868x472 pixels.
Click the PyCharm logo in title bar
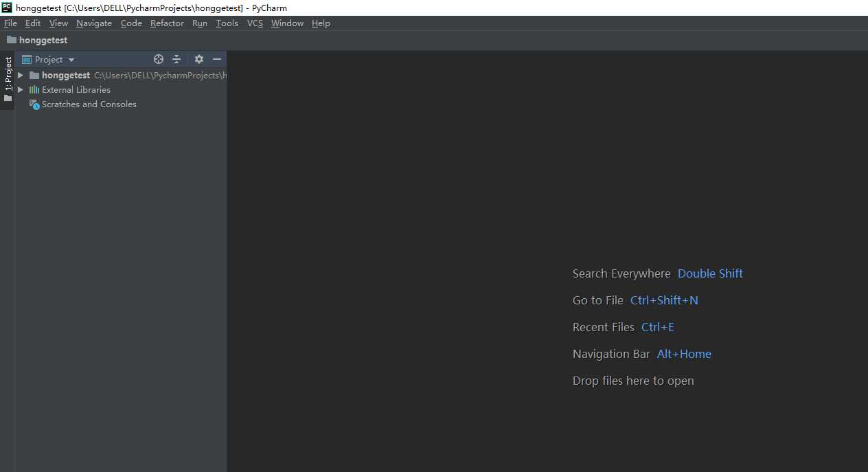click(x=7, y=8)
